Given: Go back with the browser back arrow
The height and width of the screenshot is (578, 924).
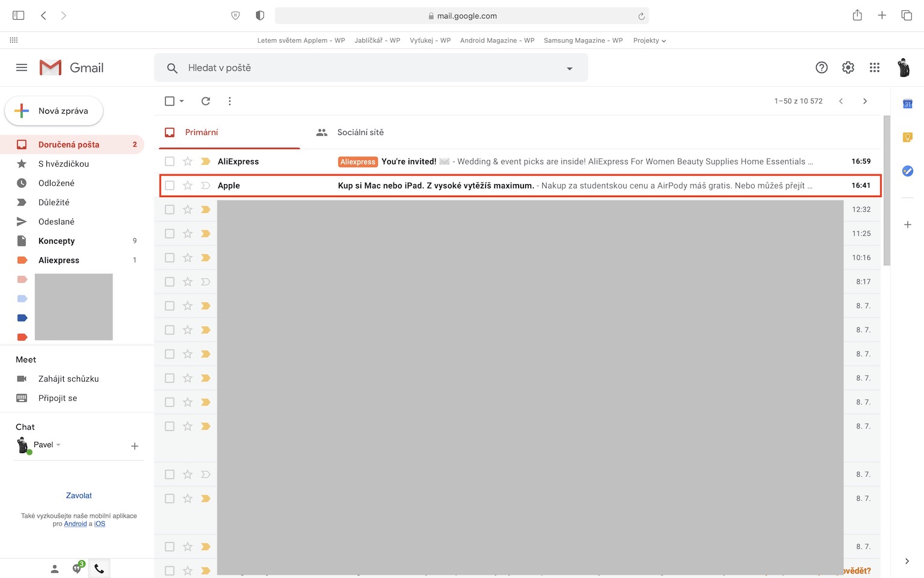Looking at the screenshot, I should (43, 16).
